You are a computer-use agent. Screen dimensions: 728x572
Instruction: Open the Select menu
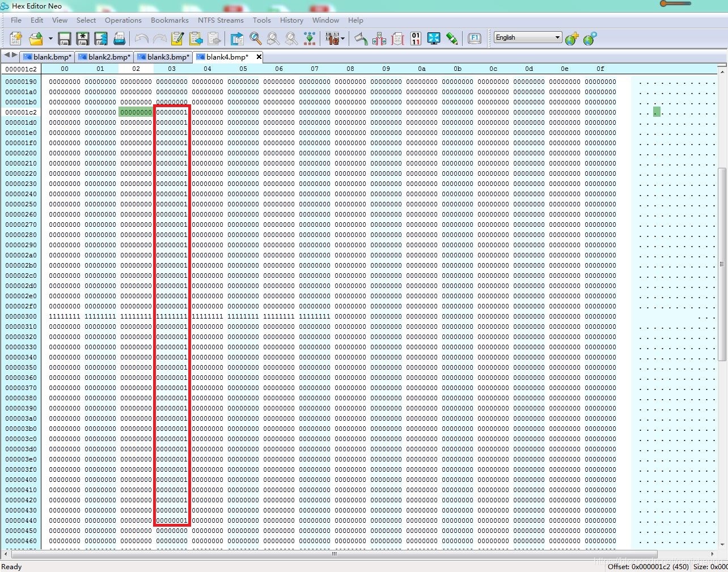tap(86, 20)
